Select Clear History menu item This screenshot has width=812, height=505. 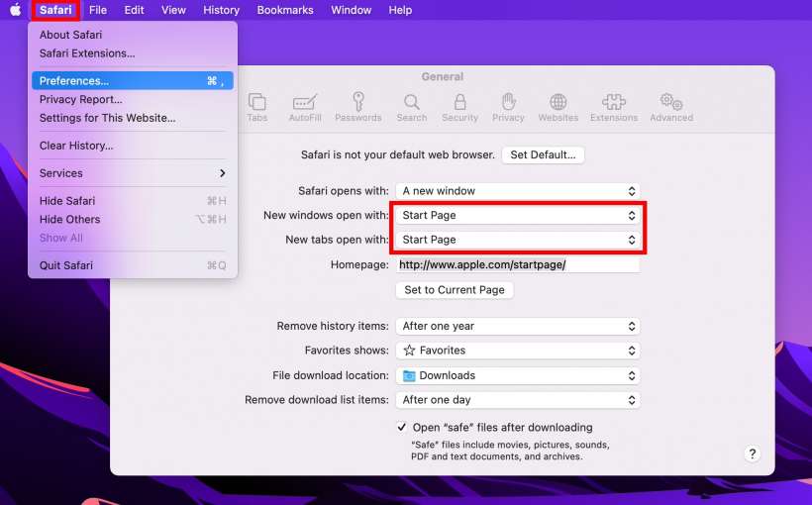tap(133, 146)
